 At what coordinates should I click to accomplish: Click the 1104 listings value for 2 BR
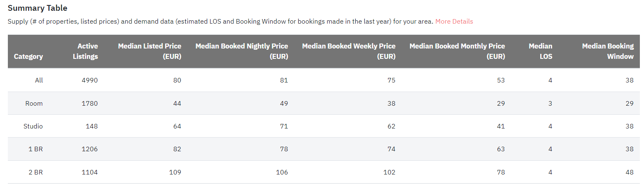(90, 172)
